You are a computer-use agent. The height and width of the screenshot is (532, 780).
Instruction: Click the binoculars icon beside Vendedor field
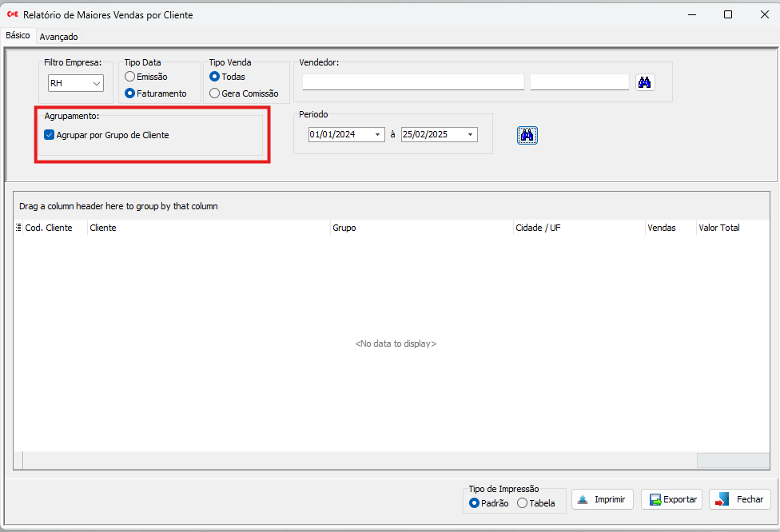(645, 82)
